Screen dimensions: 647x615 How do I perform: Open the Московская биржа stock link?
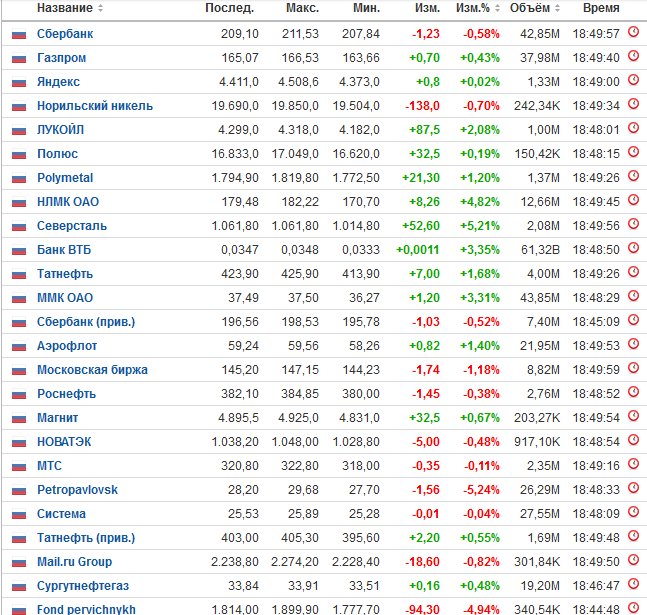tap(92, 369)
